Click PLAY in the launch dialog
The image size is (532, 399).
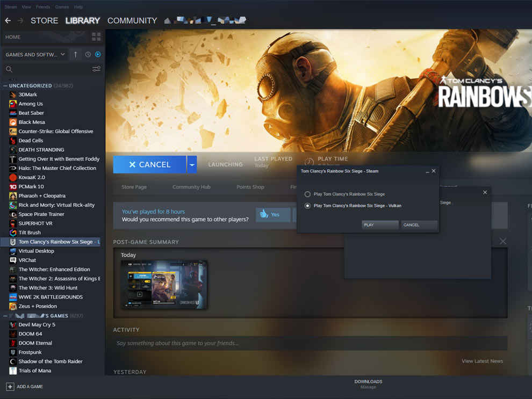tap(380, 225)
